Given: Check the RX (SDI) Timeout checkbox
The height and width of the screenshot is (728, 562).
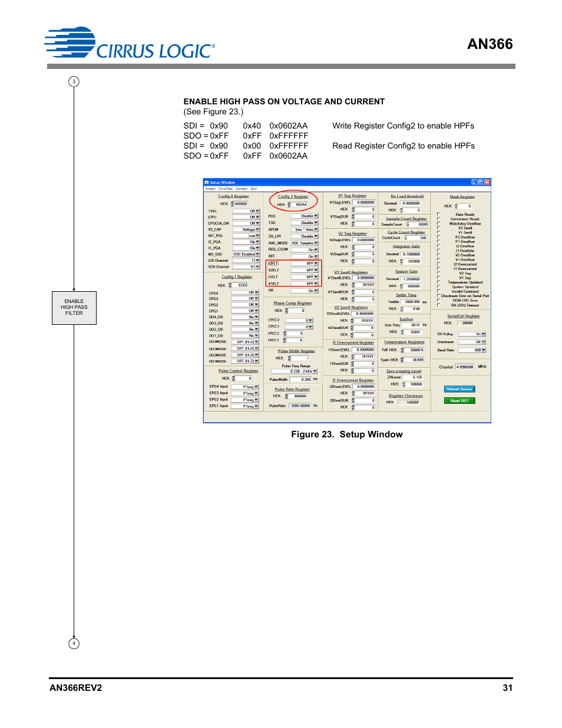Looking at the screenshot, I should (x=439, y=305).
